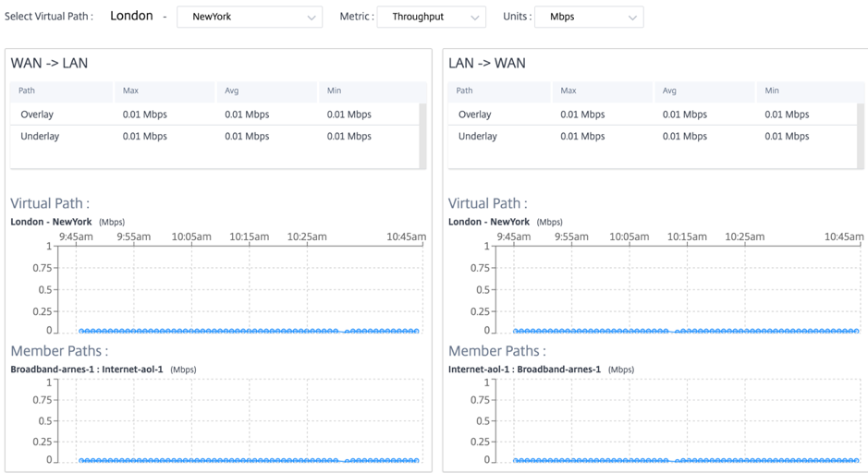Click the 10:15am label on WAN -> LAN chart
Viewport: 868px width, 473px height.
click(249, 236)
